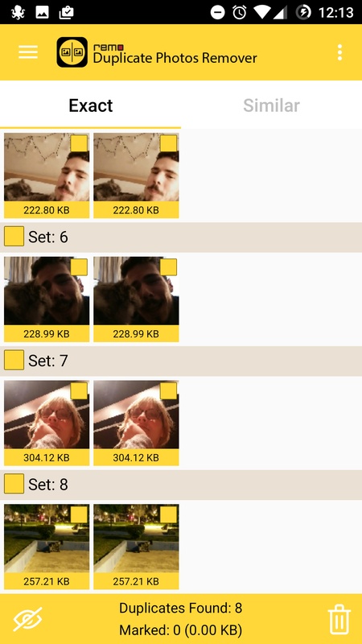Open second 257.21 KB park photo thumbnail
Image resolution: width=362 pixels, height=644 pixels.
(x=136, y=538)
